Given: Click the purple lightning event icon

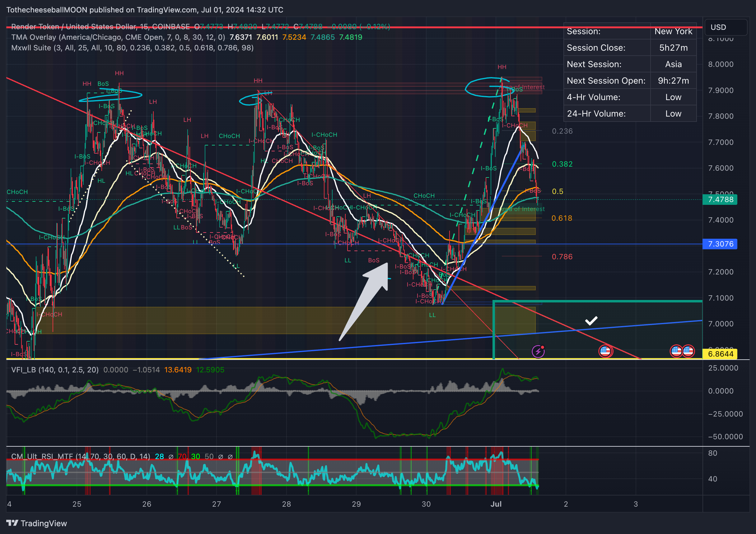Looking at the screenshot, I should coord(538,352).
